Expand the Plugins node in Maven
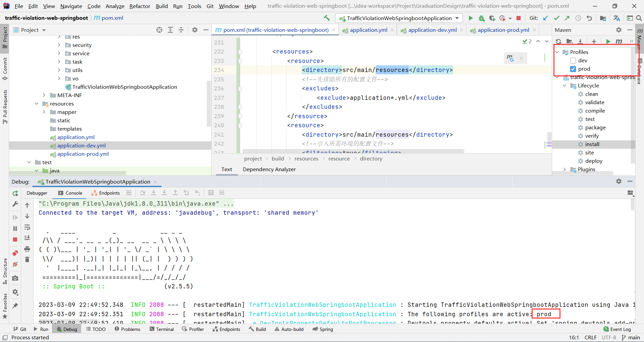The width and height of the screenshot is (644, 342). (565, 169)
